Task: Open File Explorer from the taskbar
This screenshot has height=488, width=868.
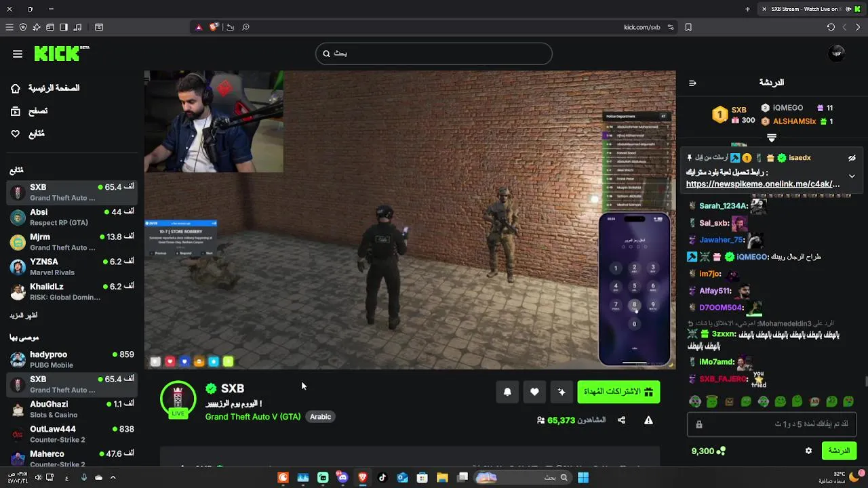Action: (442, 477)
